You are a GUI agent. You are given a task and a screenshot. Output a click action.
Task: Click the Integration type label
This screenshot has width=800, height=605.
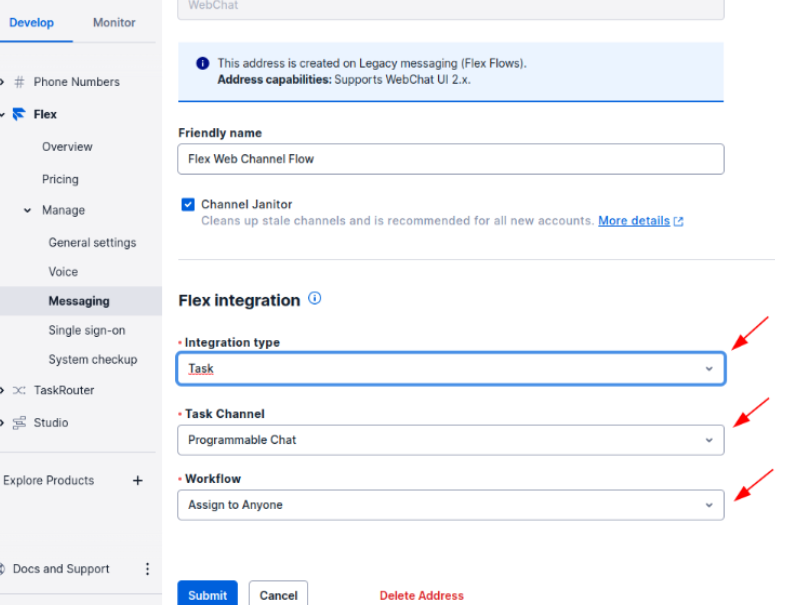[232, 342]
